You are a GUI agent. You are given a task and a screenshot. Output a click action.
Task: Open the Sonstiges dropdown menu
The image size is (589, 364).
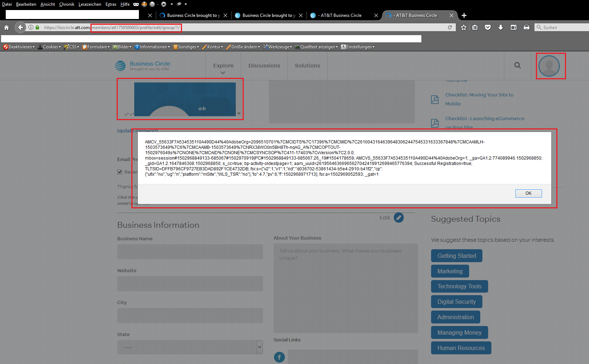[x=186, y=47]
